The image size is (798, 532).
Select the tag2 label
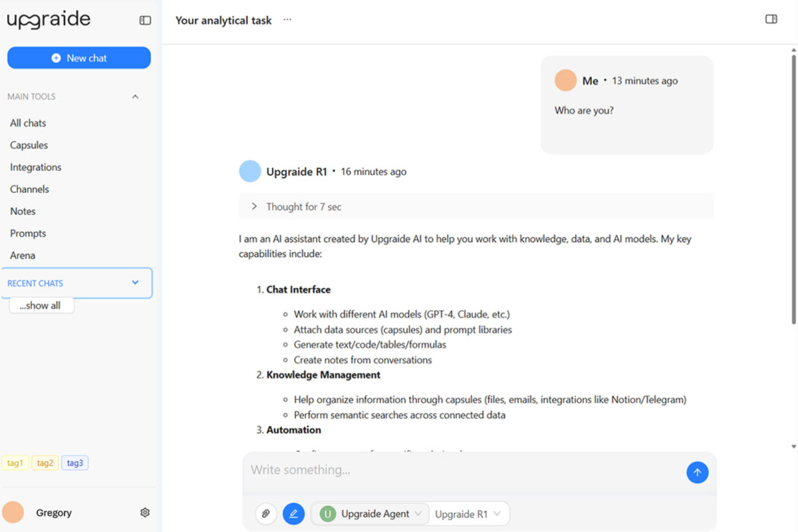[x=45, y=463]
